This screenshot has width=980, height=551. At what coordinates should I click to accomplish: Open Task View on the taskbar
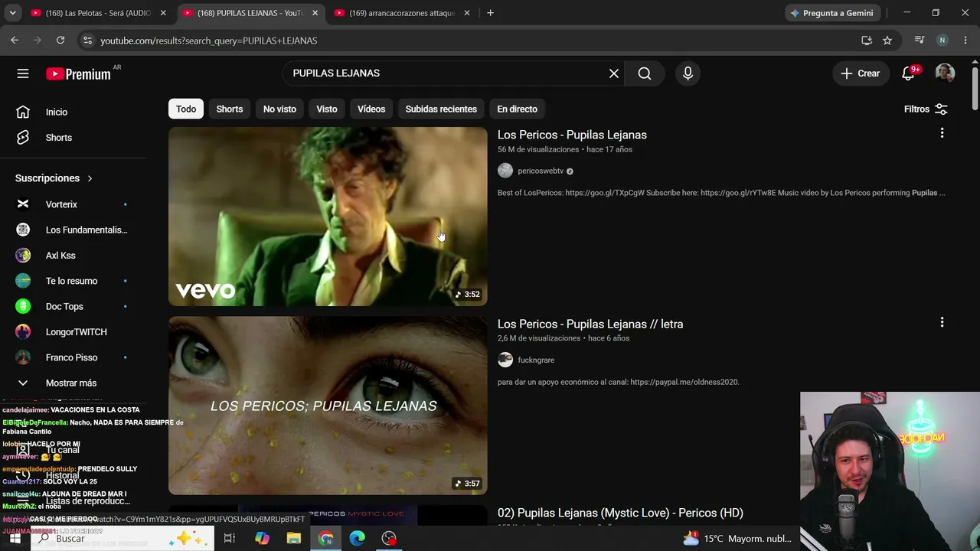pos(229,538)
